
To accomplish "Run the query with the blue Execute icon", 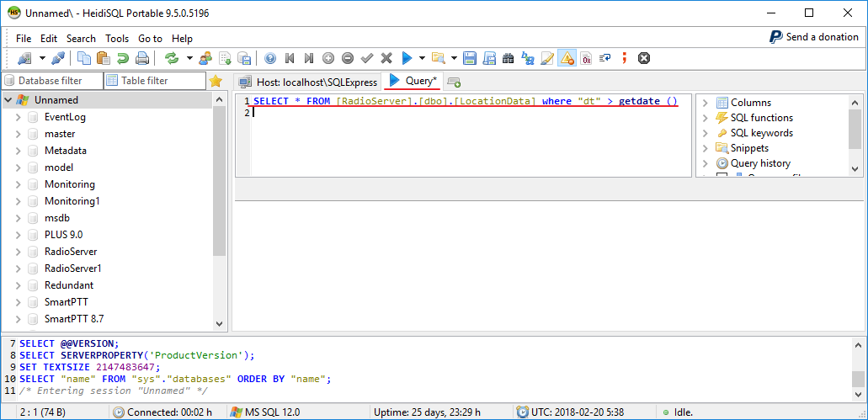I will [407, 58].
